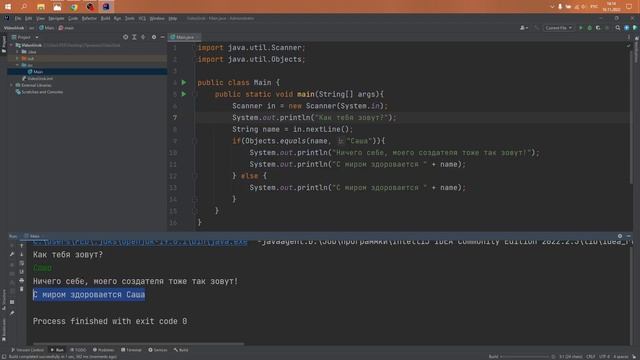Viewport: 640px width, 360px height.
Task: Open Search Everywhere magnifier
Action: click(618, 28)
